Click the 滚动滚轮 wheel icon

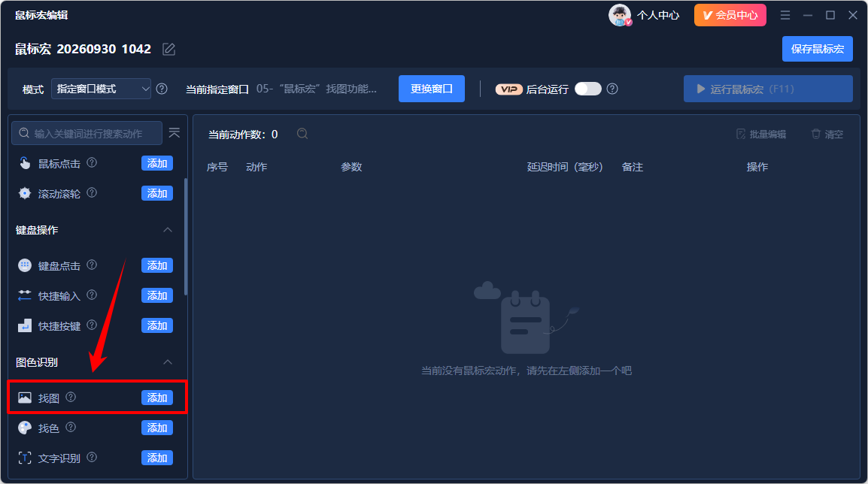pos(25,193)
